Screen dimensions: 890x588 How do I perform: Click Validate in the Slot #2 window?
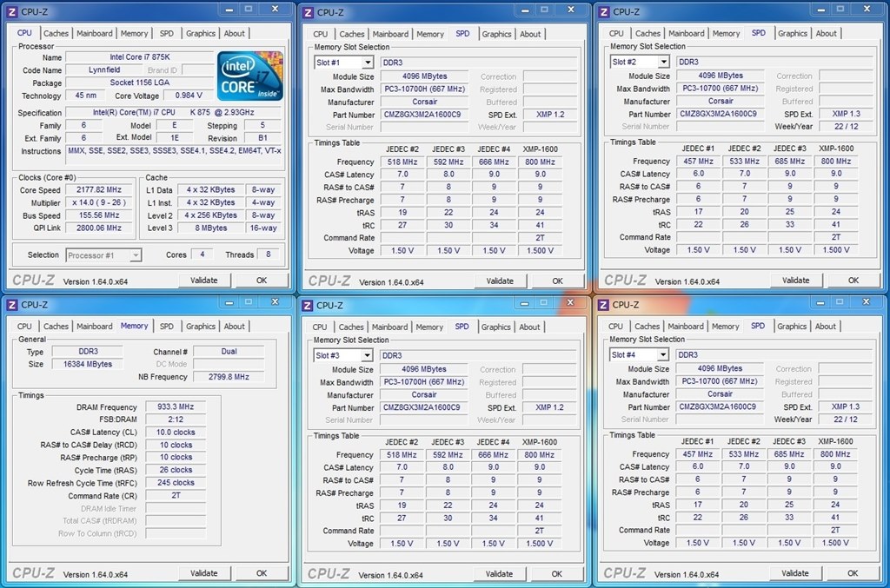(796, 281)
